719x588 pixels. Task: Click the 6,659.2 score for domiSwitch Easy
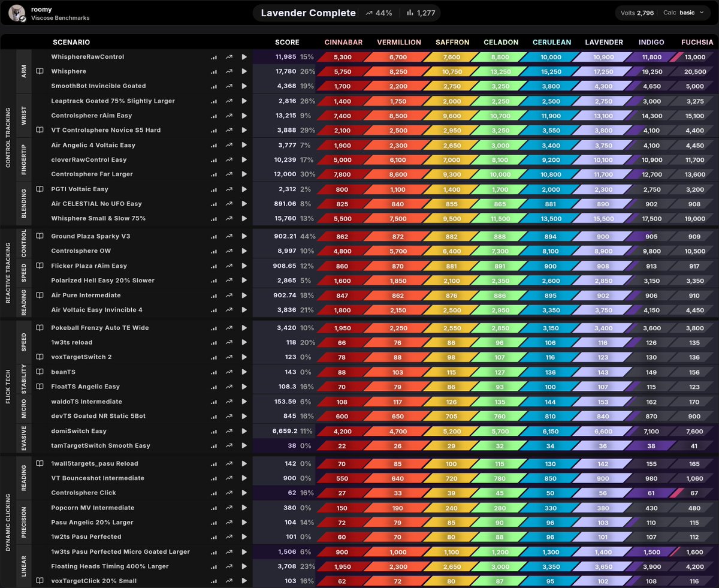click(285, 431)
